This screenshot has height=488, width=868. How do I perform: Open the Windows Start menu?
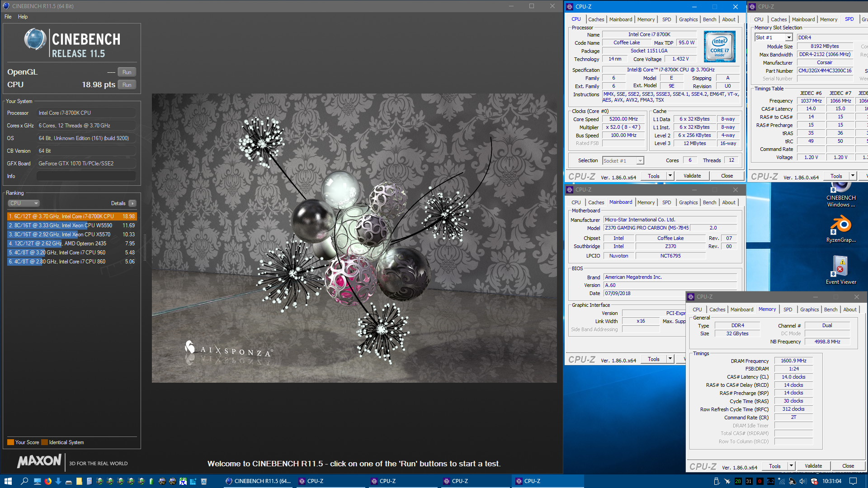point(8,481)
